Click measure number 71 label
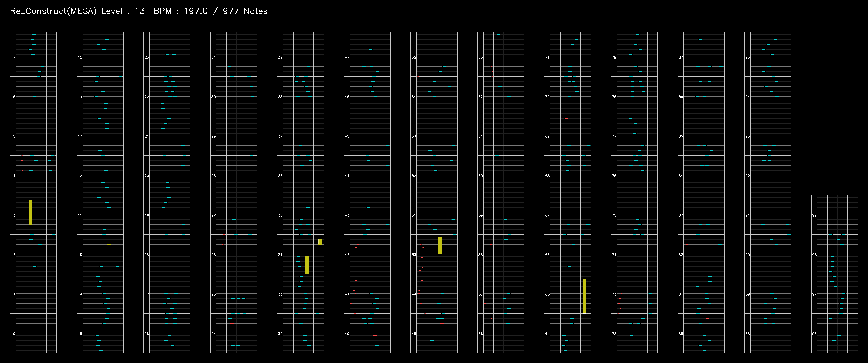 click(x=547, y=57)
